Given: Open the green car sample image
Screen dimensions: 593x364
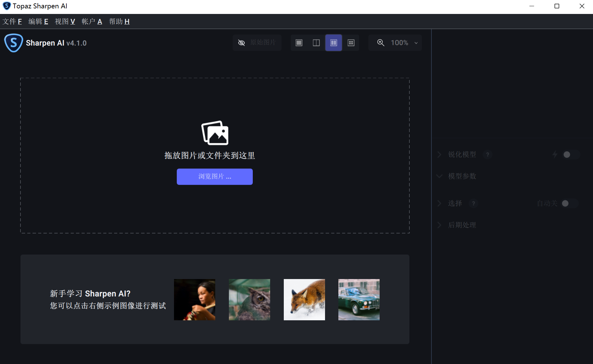Looking at the screenshot, I should [359, 300].
